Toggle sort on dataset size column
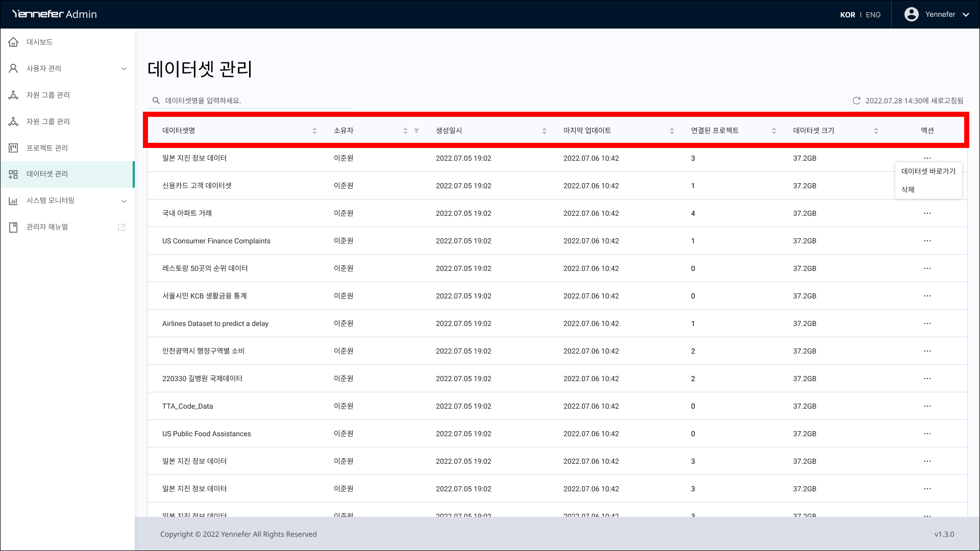This screenshot has height=551, width=980. [x=876, y=131]
